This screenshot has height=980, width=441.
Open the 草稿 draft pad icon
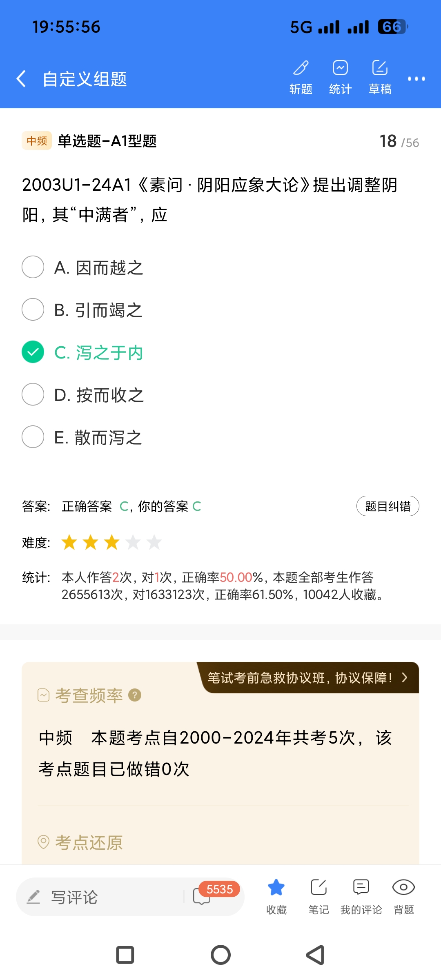click(380, 68)
